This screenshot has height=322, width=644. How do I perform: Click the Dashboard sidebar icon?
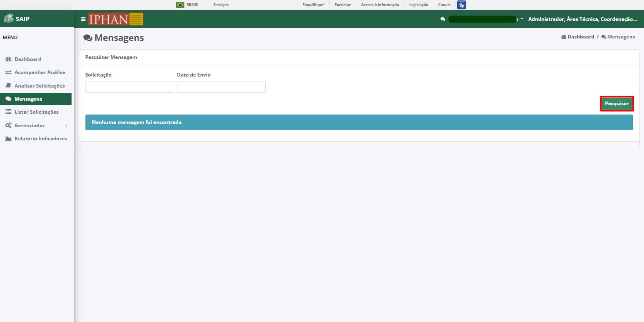point(8,59)
